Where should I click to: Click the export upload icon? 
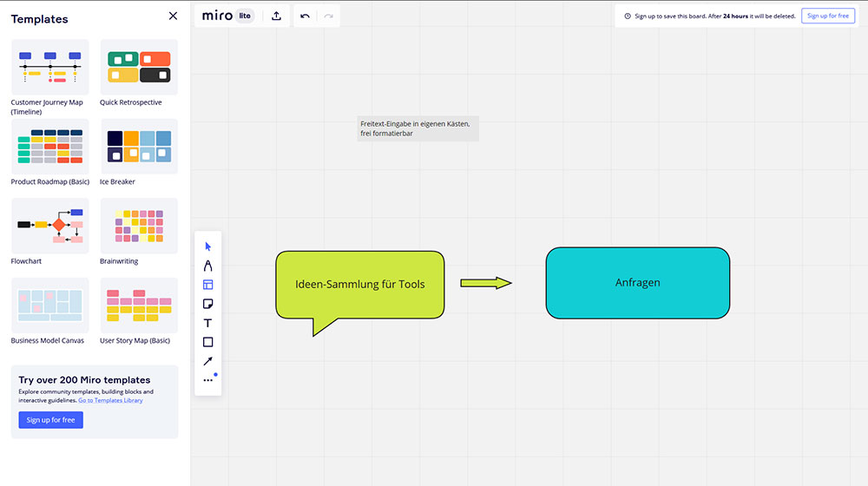(x=276, y=16)
